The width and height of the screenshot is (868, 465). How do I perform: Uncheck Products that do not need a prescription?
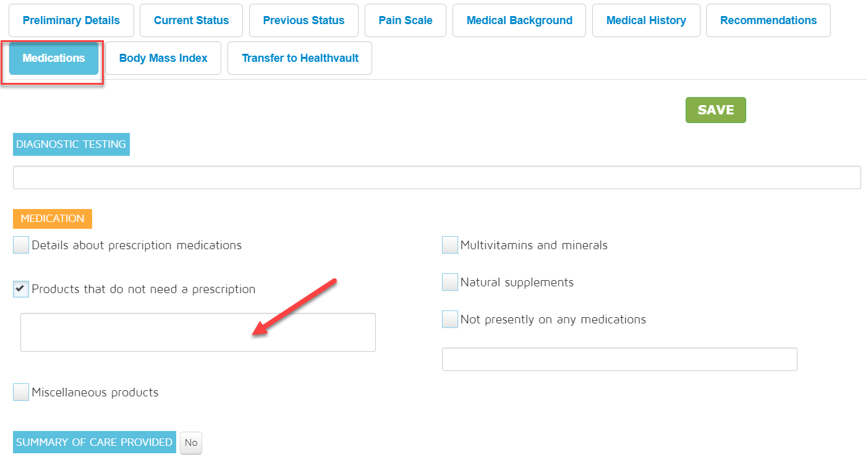(21, 289)
